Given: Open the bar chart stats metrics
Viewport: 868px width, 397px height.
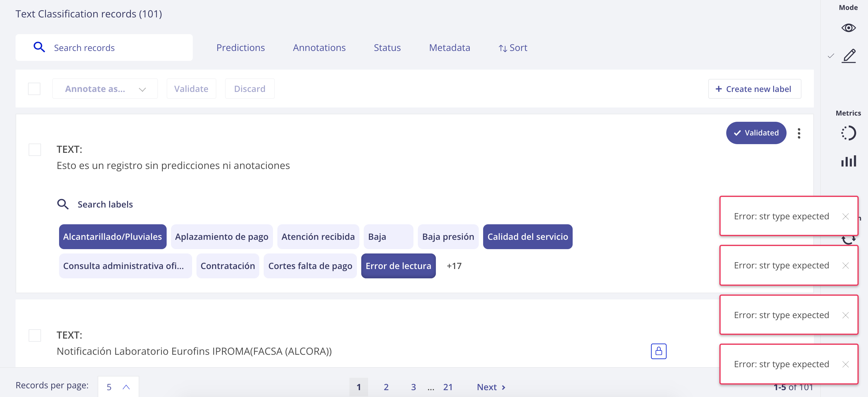Looking at the screenshot, I should tap(848, 161).
